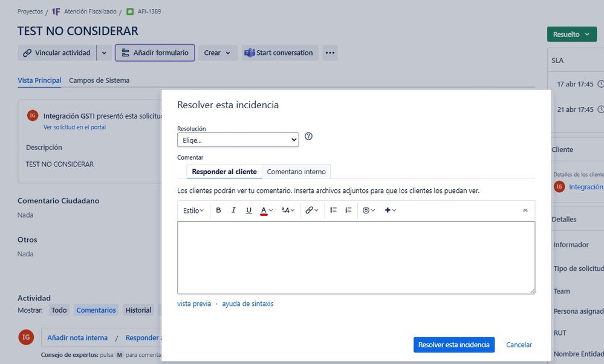Select the Vista Principal tab

pyautogui.click(x=39, y=80)
